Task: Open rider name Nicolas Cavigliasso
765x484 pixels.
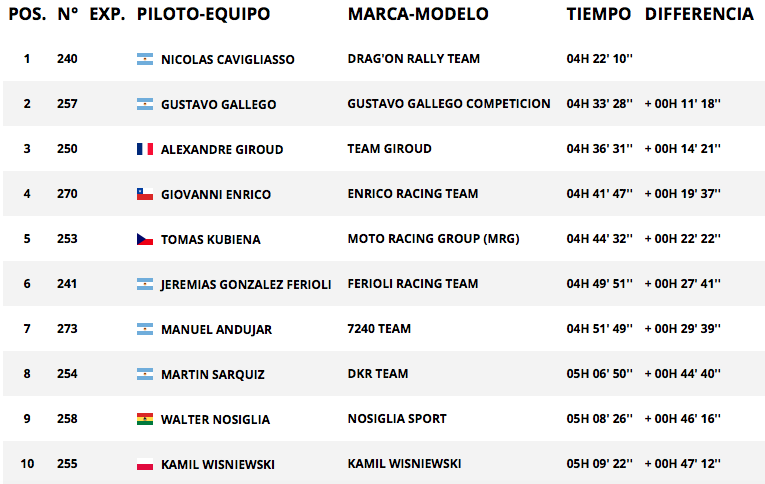Action: [x=228, y=60]
